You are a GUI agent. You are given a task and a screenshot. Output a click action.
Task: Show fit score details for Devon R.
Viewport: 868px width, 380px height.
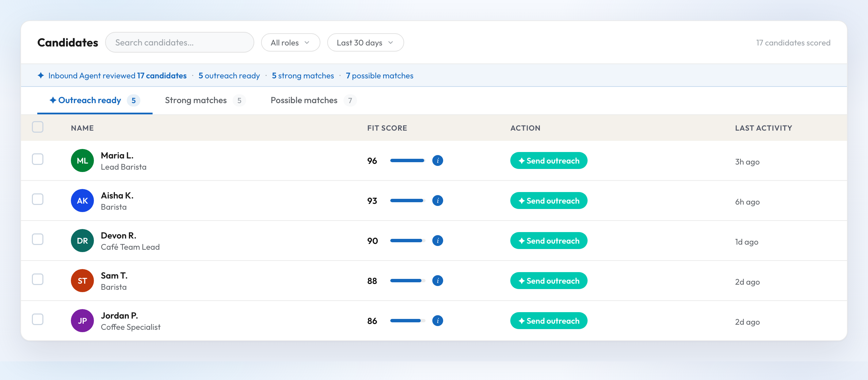pyautogui.click(x=438, y=241)
